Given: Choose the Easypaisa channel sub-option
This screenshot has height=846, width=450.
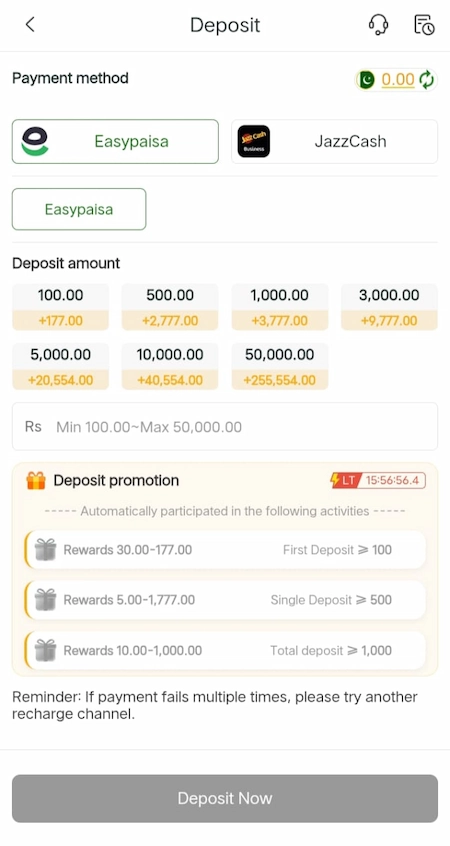Looking at the screenshot, I should point(79,209).
